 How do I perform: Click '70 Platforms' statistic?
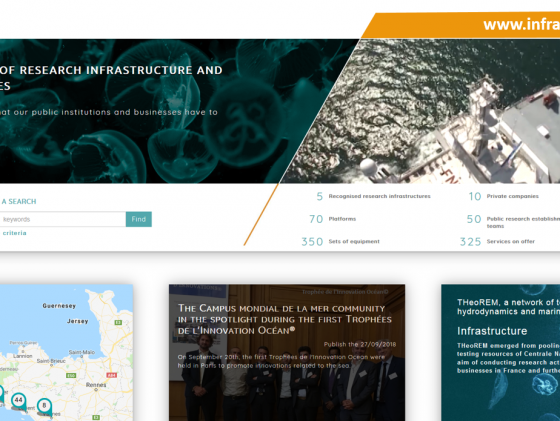[332, 219]
